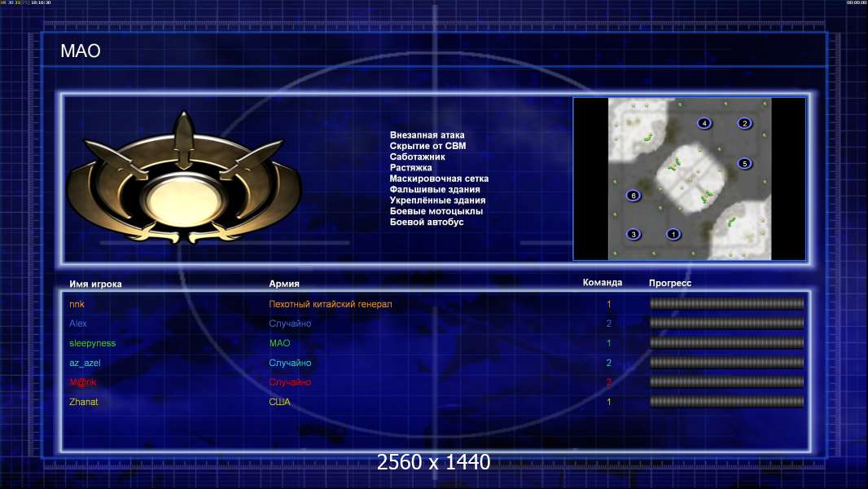Screen dimensions: 868x489
Task: Click ability 'Боевой автобус'
Action: (426, 222)
